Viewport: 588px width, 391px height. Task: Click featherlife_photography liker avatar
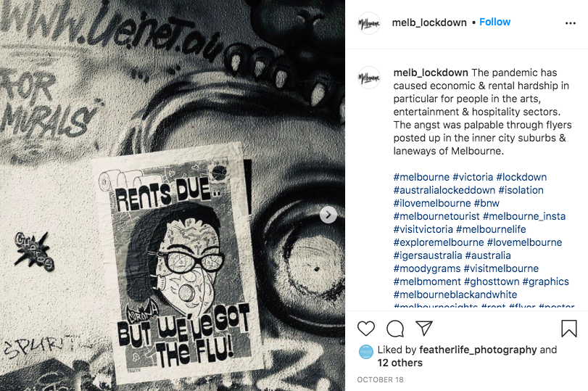366,352
